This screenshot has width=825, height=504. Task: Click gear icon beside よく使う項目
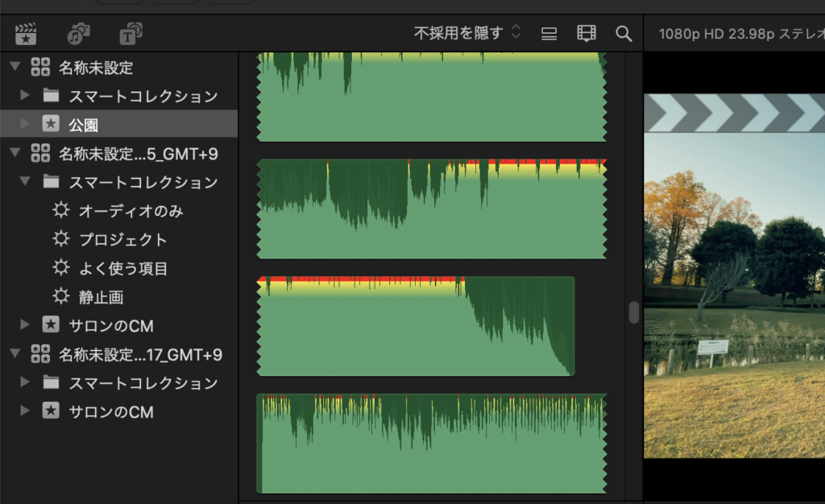pos(61,267)
